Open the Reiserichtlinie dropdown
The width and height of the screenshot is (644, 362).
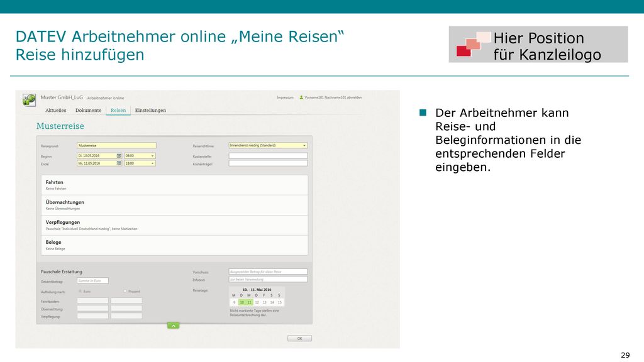(268, 145)
